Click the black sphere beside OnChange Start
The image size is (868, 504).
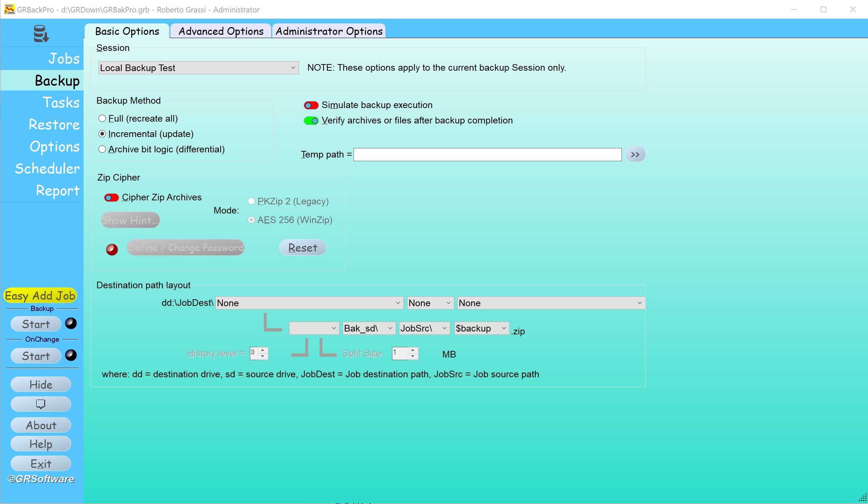71,355
